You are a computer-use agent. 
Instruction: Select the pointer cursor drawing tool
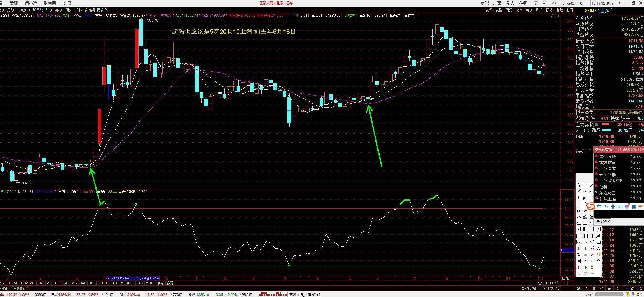click(x=579, y=185)
